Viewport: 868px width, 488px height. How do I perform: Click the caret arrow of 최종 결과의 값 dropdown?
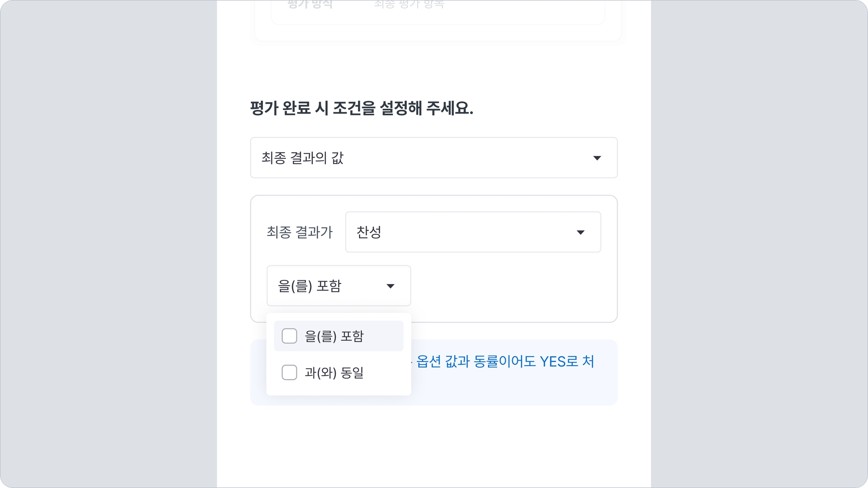click(597, 158)
